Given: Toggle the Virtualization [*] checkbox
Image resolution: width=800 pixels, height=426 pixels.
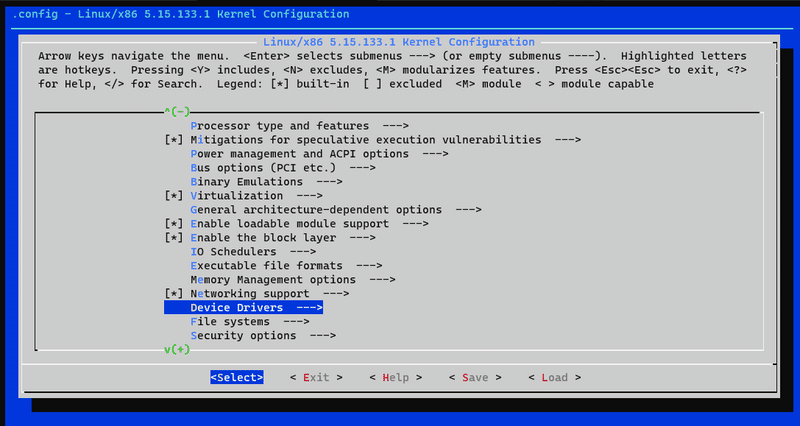Looking at the screenshot, I should point(173,196).
